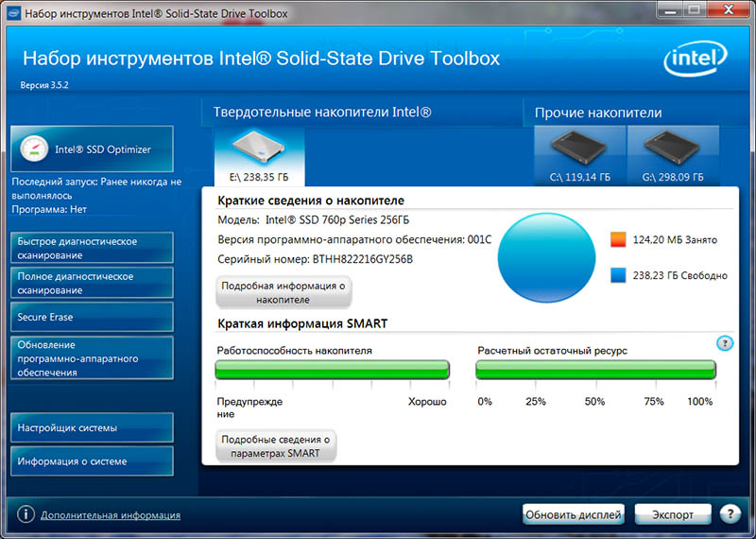Click Подробная информация о накопителе button
Image resolution: width=756 pixels, height=539 pixels.
click(283, 292)
